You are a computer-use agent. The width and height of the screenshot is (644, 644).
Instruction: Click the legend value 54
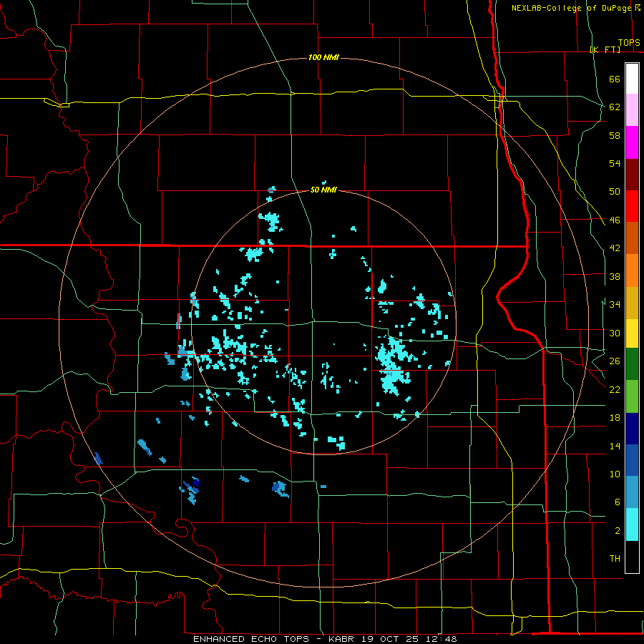click(x=615, y=163)
